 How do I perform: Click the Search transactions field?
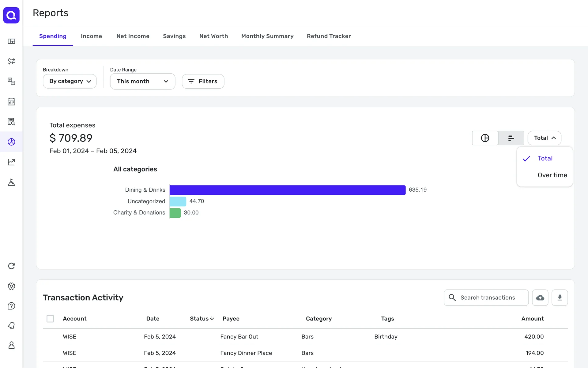[x=488, y=297]
